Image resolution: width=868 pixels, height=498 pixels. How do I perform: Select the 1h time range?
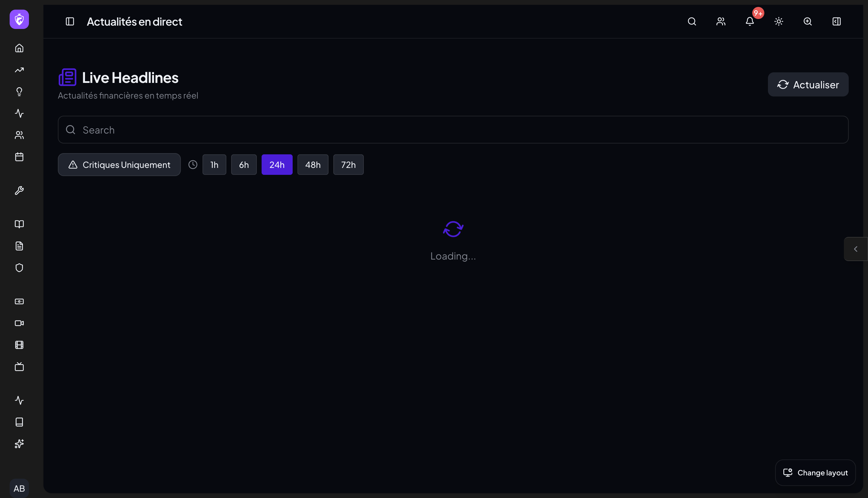[x=214, y=165]
